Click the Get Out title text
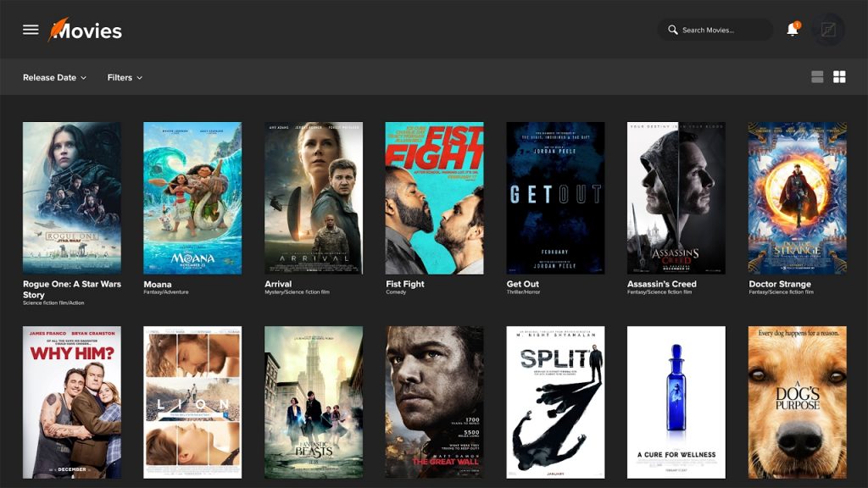Screen dimensions: 868x488 click(x=522, y=284)
